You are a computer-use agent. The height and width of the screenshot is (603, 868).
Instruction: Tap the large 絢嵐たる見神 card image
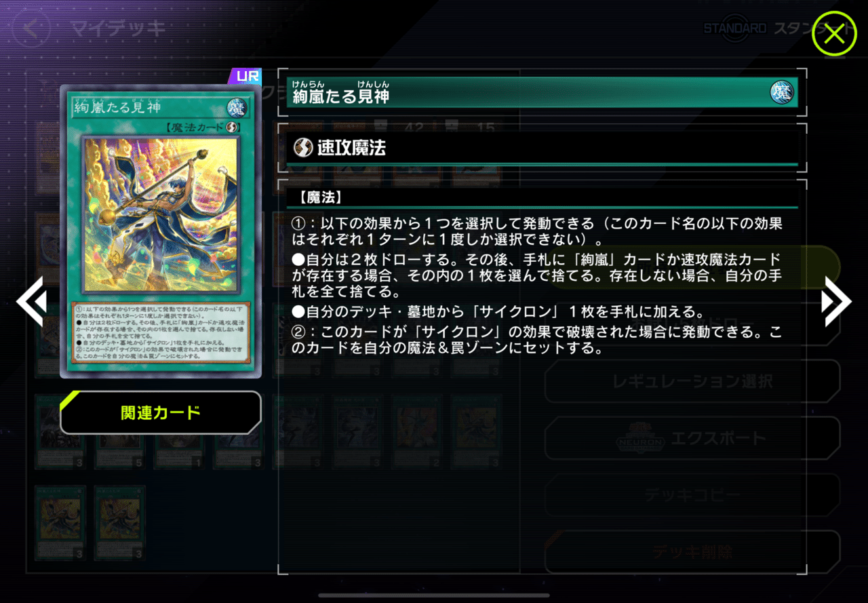tap(161, 231)
